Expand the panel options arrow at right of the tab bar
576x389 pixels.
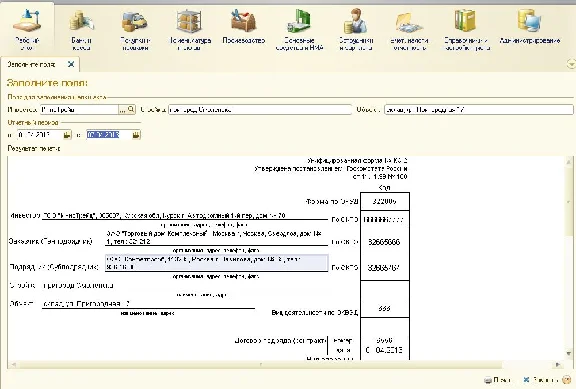pyautogui.click(x=571, y=64)
